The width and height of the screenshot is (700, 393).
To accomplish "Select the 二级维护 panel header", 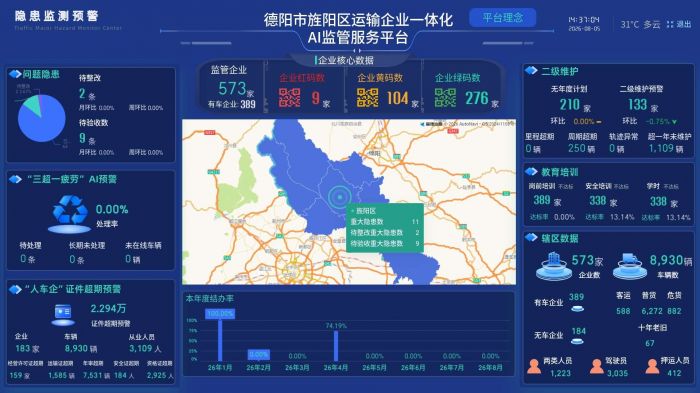I will [559, 71].
